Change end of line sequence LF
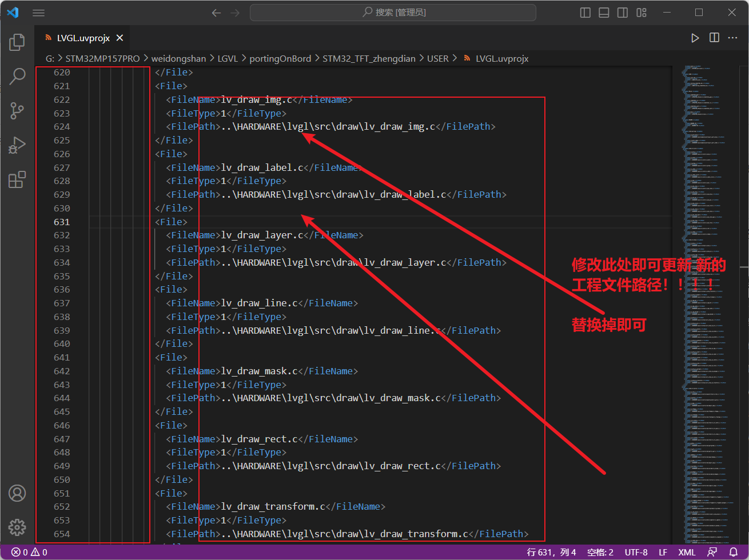This screenshot has height=560, width=749. [x=663, y=553]
